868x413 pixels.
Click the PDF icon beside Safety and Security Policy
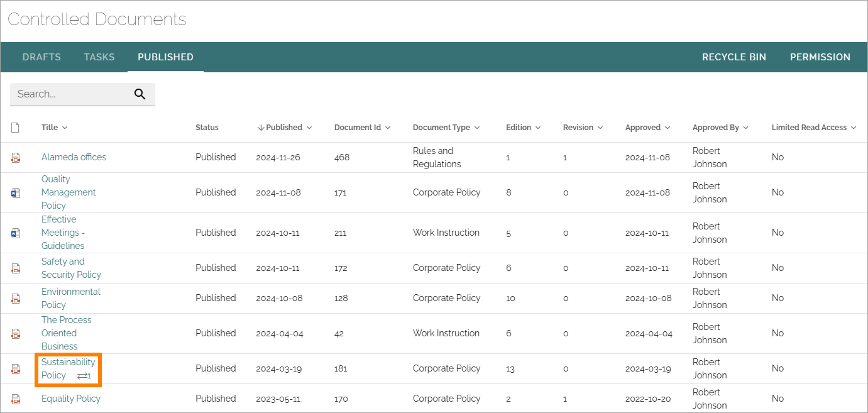(x=16, y=268)
